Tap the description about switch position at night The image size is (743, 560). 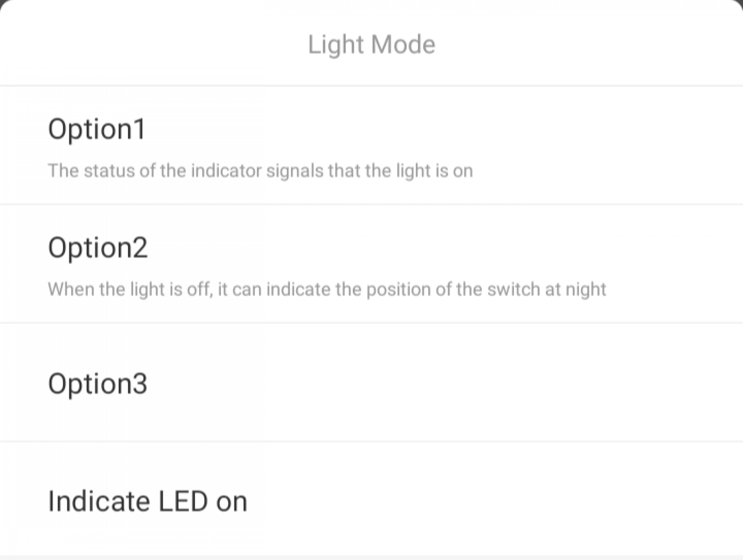click(327, 289)
